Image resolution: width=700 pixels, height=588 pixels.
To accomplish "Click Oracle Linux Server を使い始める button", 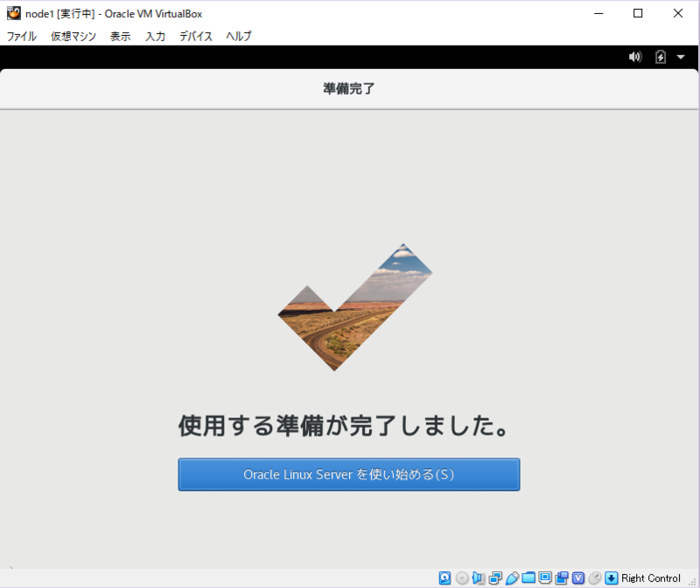I will tap(348, 474).
